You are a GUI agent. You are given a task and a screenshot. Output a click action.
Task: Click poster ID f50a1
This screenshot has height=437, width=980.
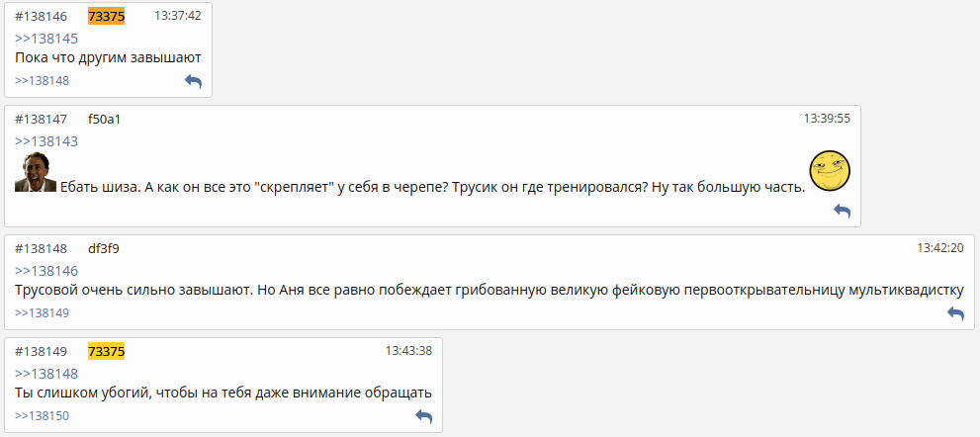104,119
